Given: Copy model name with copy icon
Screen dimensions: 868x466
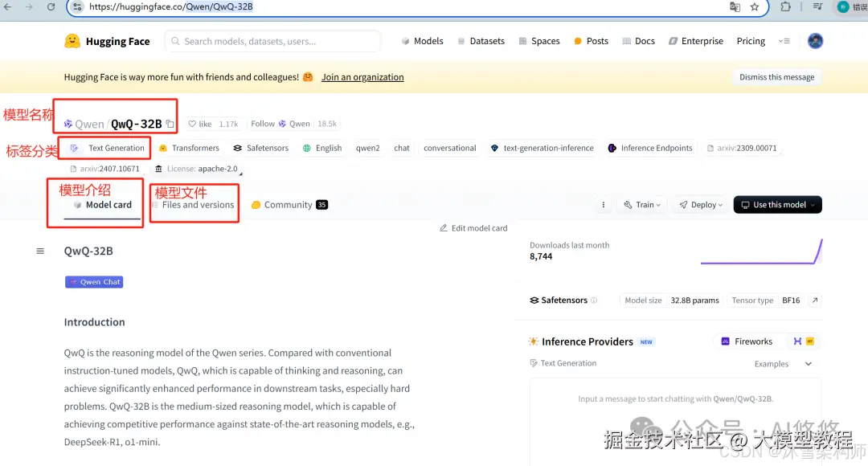Looking at the screenshot, I should [170, 124].
